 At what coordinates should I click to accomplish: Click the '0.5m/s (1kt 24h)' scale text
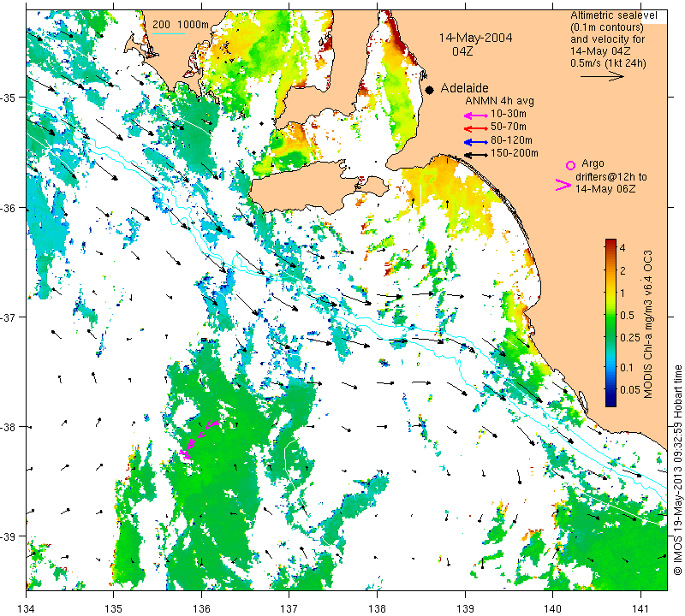pos(608,63)
